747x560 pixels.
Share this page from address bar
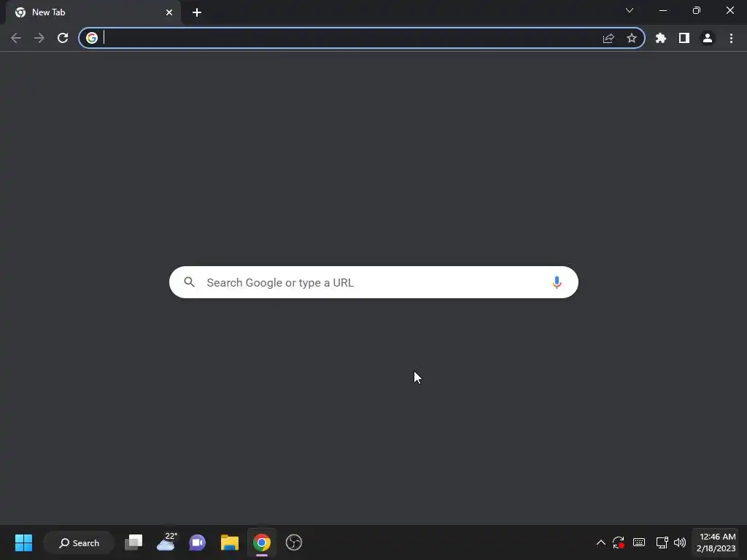click(608, 38)
